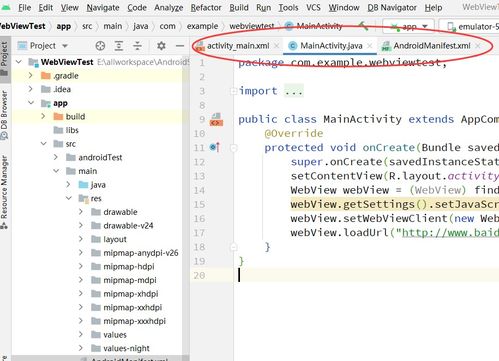The image size is (499, 361).
Task: Select the mipmap-anydpi-v26 folder
Action: [x=135, y=253]
